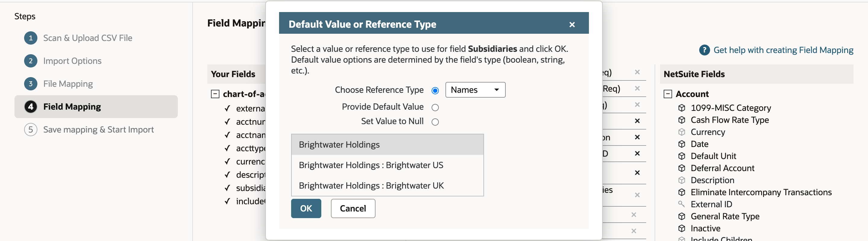The width and height of the screenshot is (868, 241).
Task: Collapse the chart-of-a… tree under Your Fields
Action: tap(215, 94)
